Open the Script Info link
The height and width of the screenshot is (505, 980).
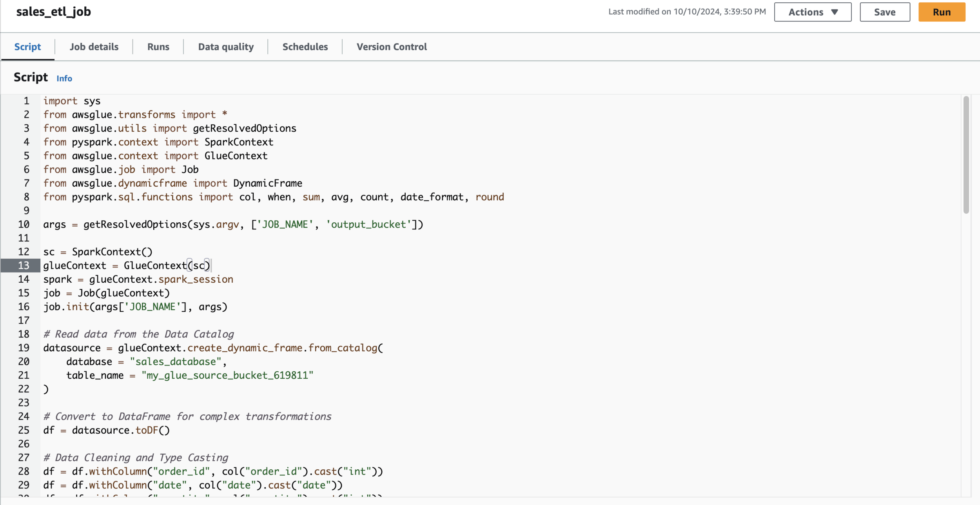pyautogui.click(x=64, y=78)
